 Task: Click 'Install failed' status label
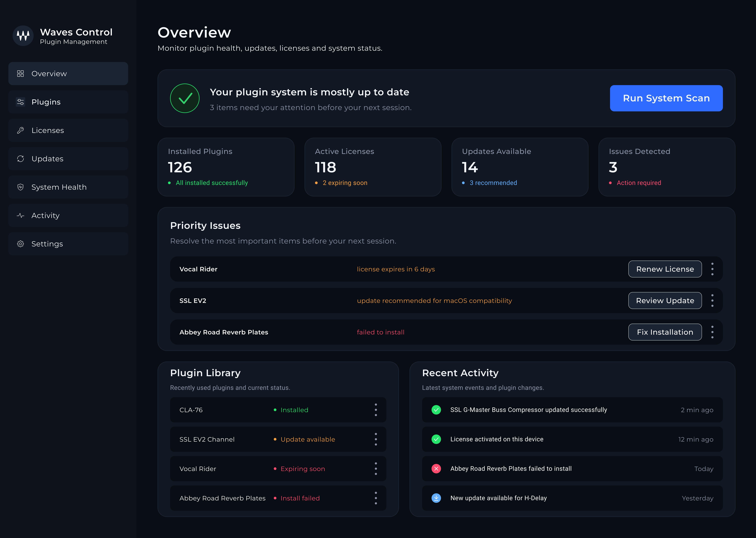click(300, 498)
